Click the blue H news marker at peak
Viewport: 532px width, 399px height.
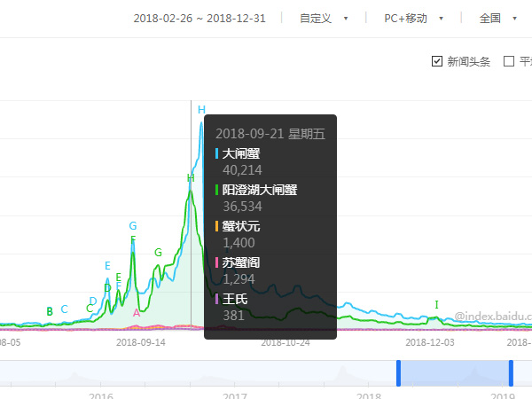[x=201, y=110]
